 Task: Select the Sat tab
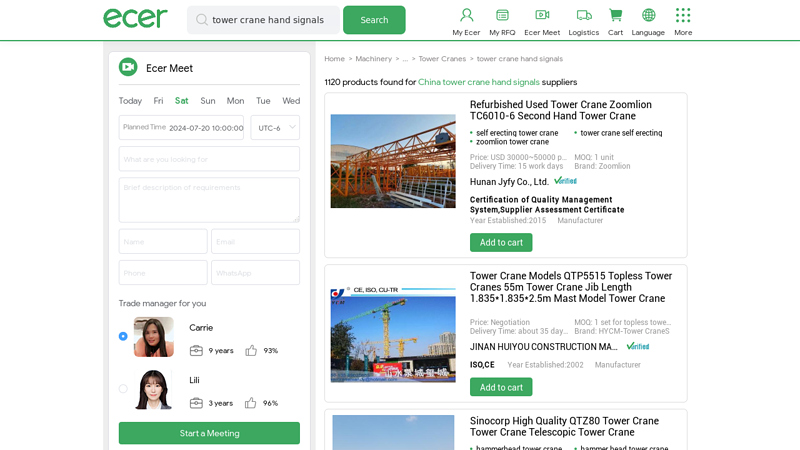click(182, 101)
